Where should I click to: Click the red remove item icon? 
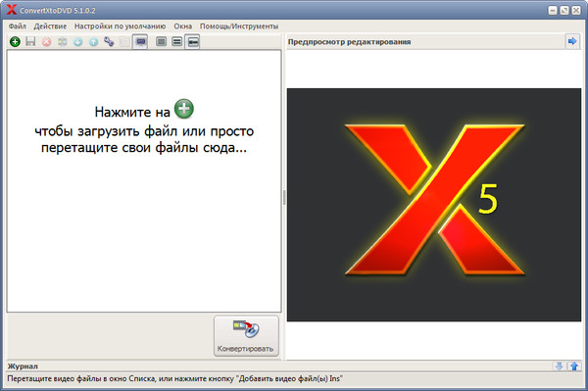tap(46, 41)
